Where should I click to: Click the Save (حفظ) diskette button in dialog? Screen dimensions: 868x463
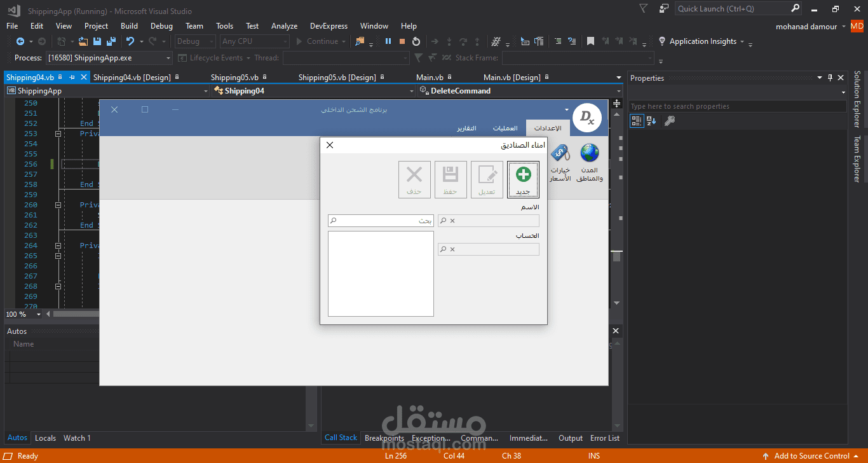click(451, 179)
